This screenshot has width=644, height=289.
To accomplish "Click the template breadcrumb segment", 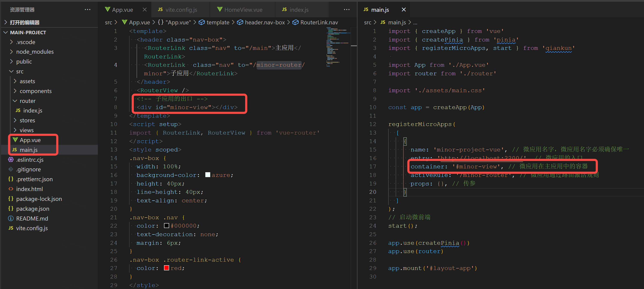I will point(214,22).
